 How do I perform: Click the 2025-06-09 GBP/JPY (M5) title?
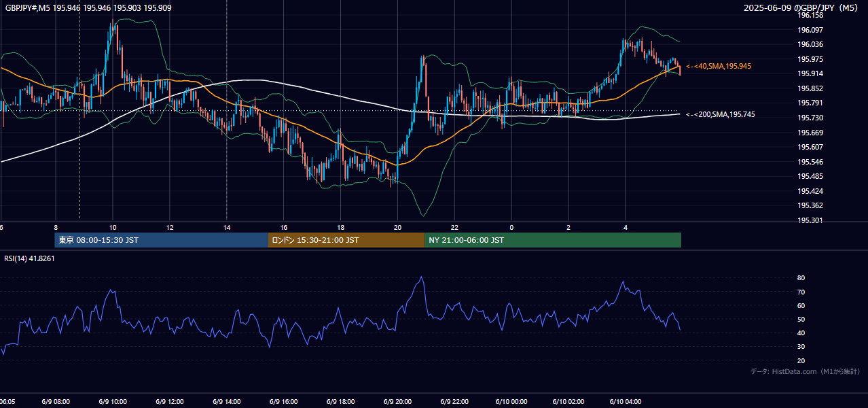801,8
